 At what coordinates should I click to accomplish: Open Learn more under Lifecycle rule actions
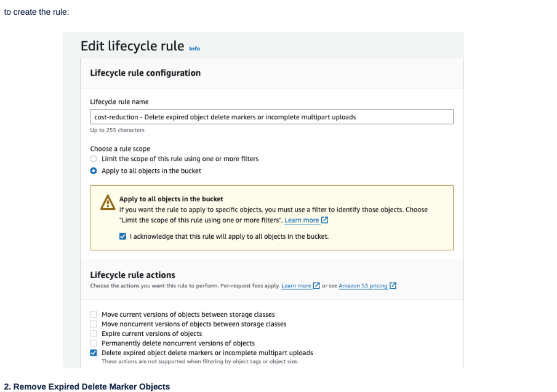point(299,286)
